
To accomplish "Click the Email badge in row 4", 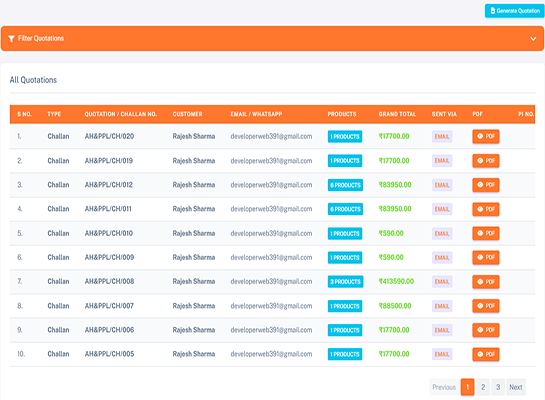I will (x=442, y=209).
